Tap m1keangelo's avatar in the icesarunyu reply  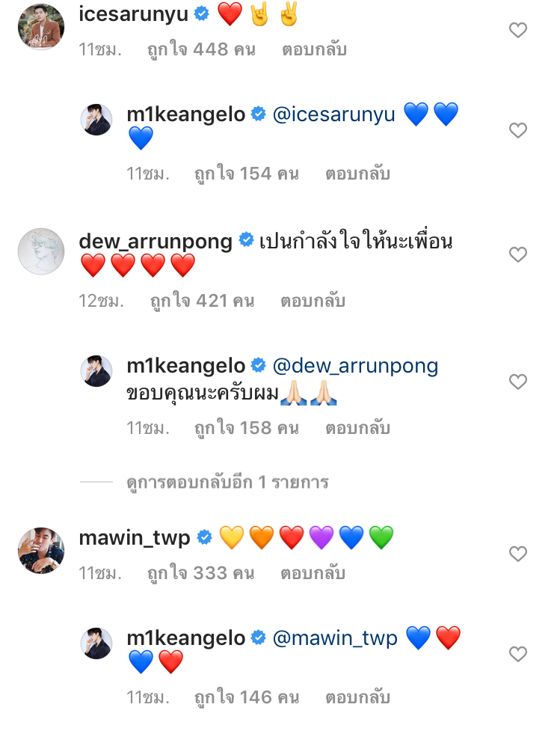click(96, 120)
